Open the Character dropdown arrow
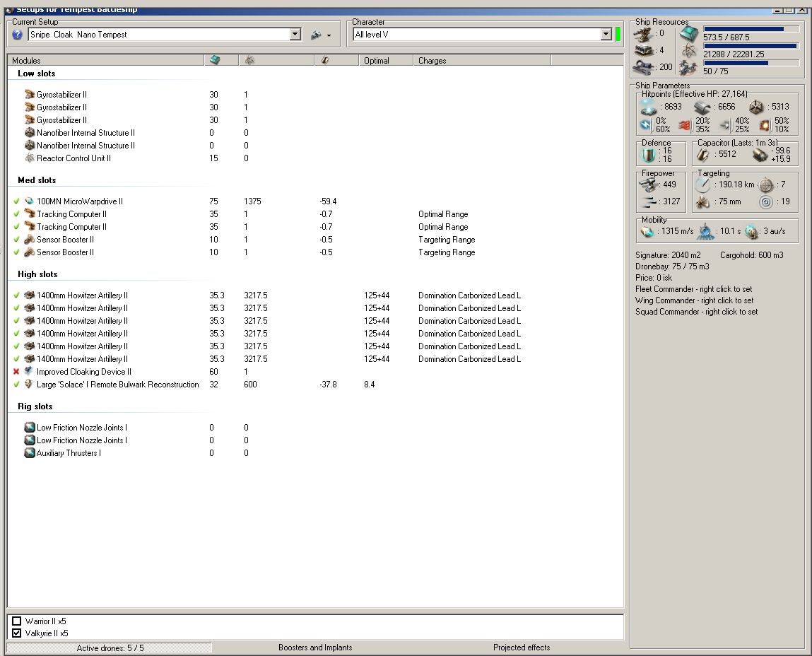Viewport: 812px width, 656px height. tap(606, 34)
